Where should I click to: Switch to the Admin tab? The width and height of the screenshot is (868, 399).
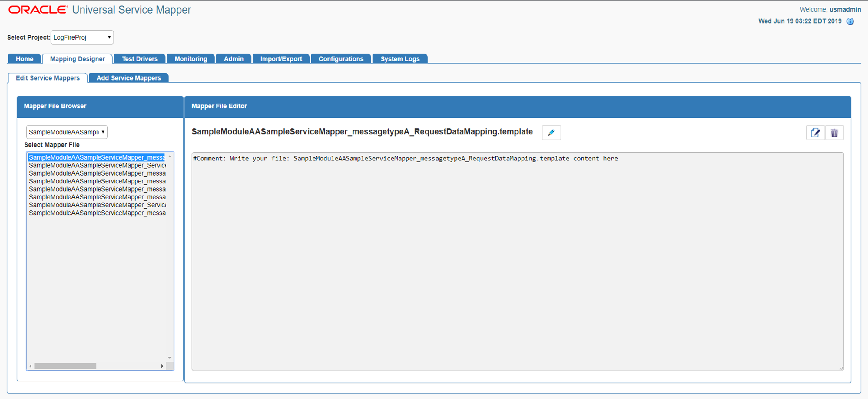click(x=234, y=59)
